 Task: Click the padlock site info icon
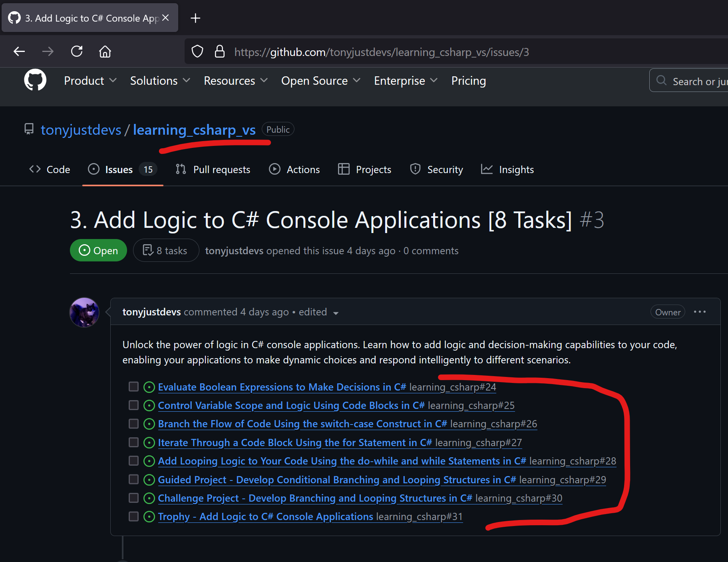point(220,51)
